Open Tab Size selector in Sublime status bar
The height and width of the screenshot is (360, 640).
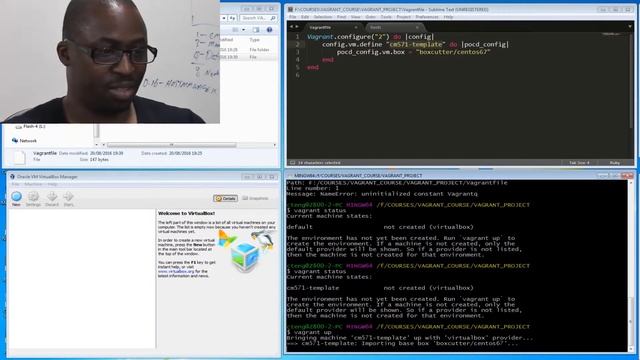pyautogui.click(x=579, y=163)
